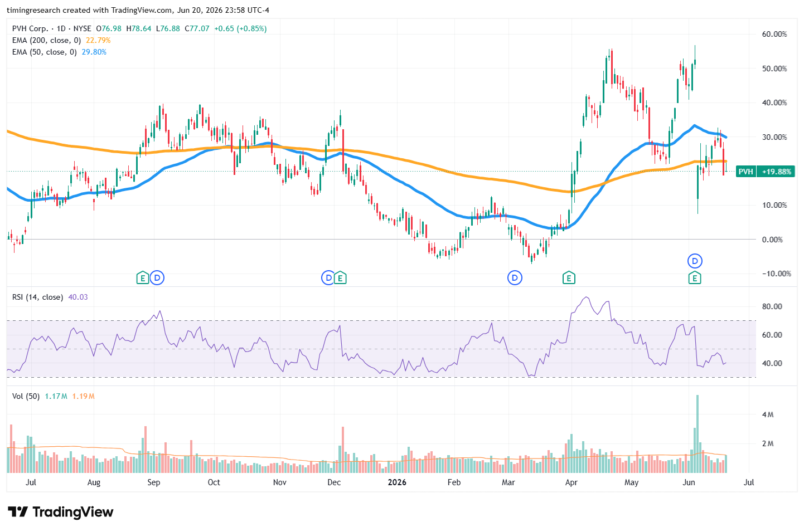Screen dimensions: 804x532
Task: Select the Vol (50) indicator label
Action: coord(26,396)
